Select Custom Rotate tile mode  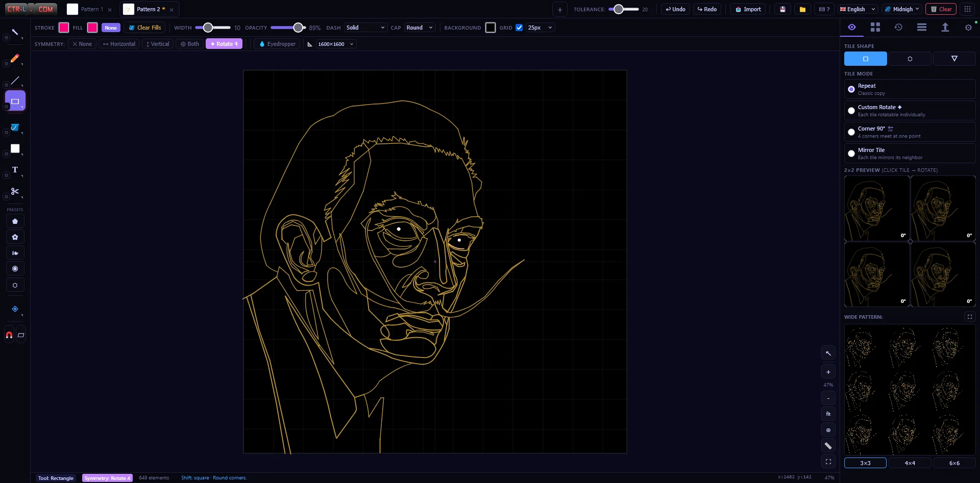[x=910, y=111]
